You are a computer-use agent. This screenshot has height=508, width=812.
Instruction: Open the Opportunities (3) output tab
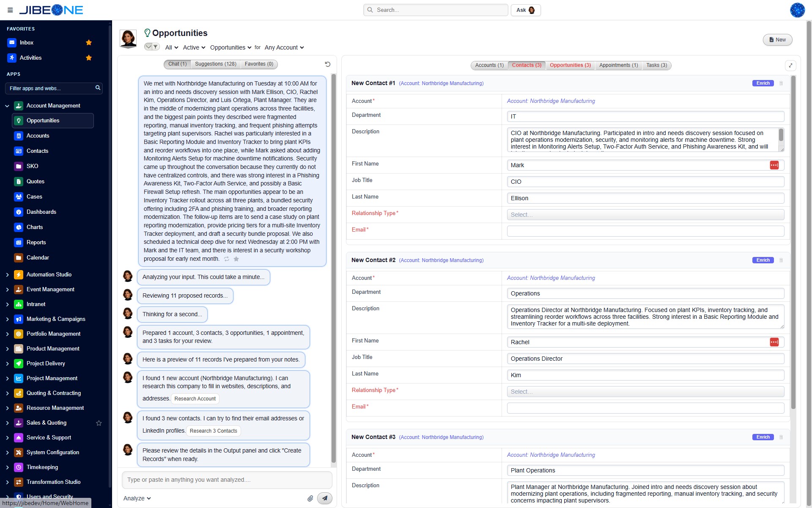(570, 65)
